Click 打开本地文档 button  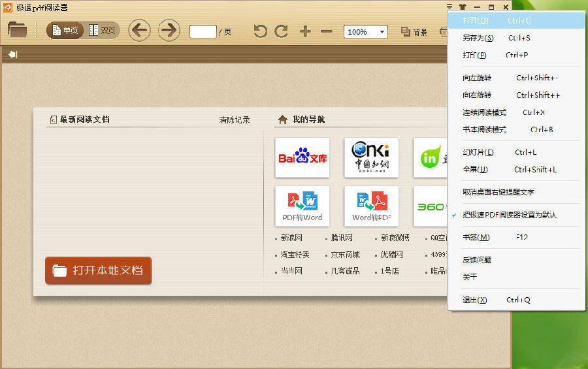coord(99,270)
